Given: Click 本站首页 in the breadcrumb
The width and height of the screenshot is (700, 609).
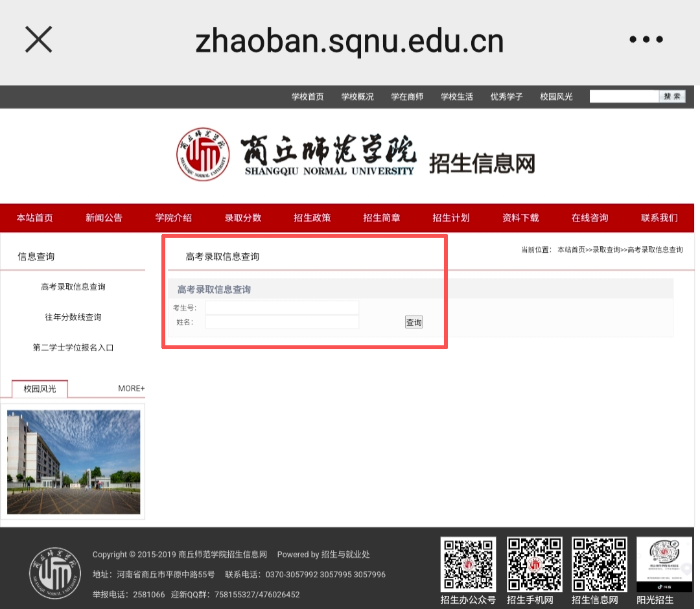Looking at the screenshot, I should [571, 250].
